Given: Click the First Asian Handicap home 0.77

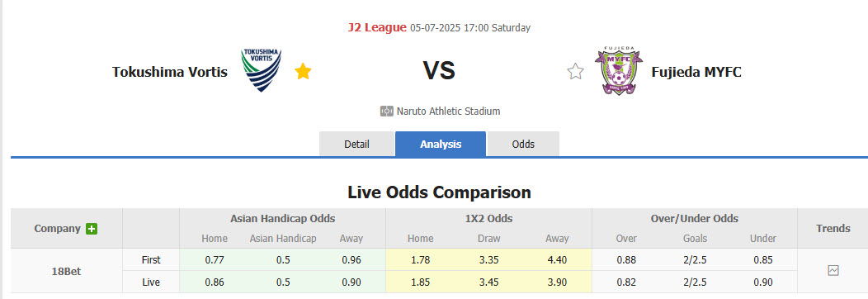Looking at the screenshot, I should [x=215, y=259].
